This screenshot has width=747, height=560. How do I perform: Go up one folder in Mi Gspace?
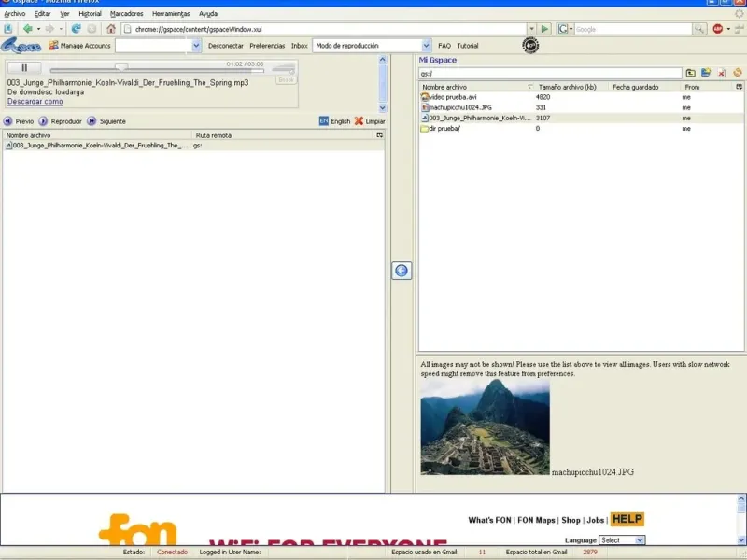click(x=690, y=73)
